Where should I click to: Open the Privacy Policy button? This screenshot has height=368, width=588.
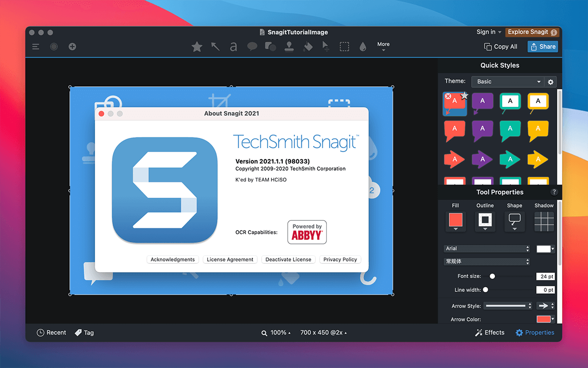tap(340, 260)
